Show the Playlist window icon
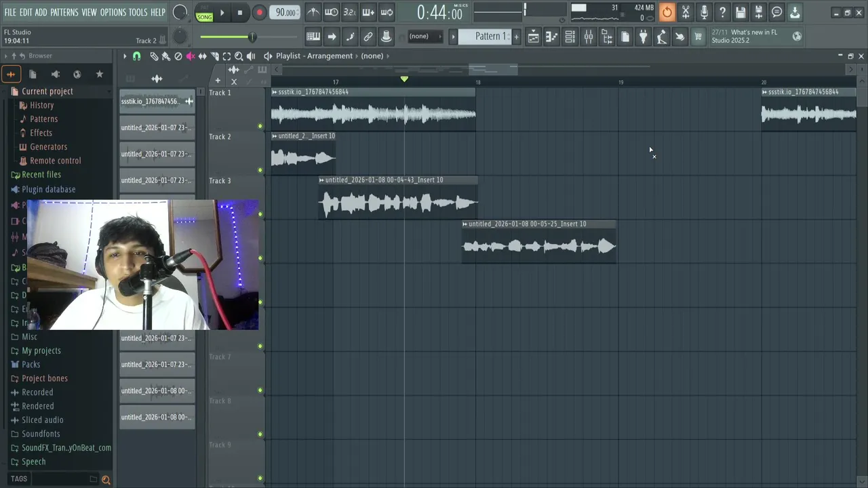Screen dimensions: 868x488 tap(533, 37)
